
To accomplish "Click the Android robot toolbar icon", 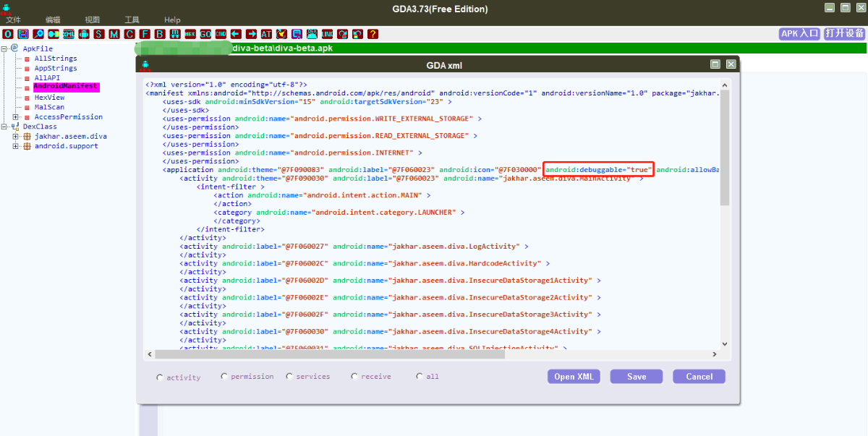I will click(x=84, y=34).
